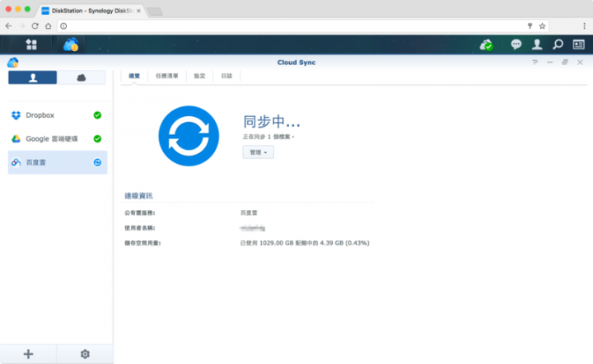
Task: Reload the browser page
Action: [x=35, y=26]
